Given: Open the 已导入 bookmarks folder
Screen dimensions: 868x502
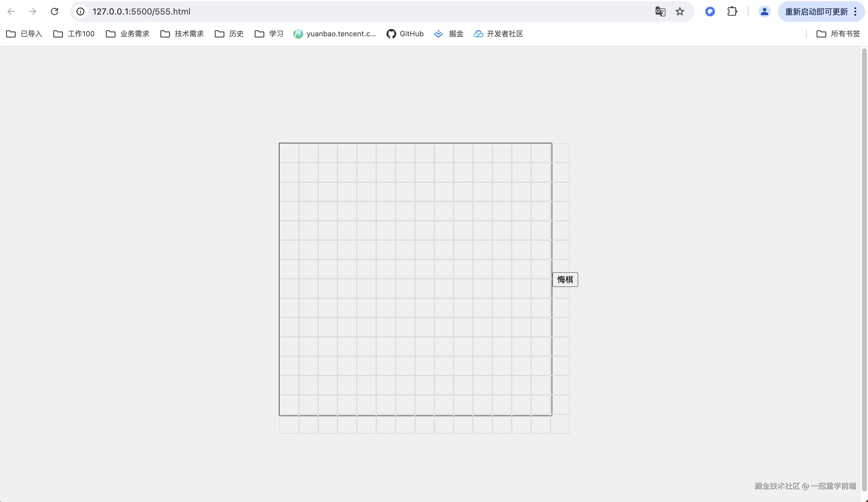Looking at the screenshot, I should tap(24, 34).
